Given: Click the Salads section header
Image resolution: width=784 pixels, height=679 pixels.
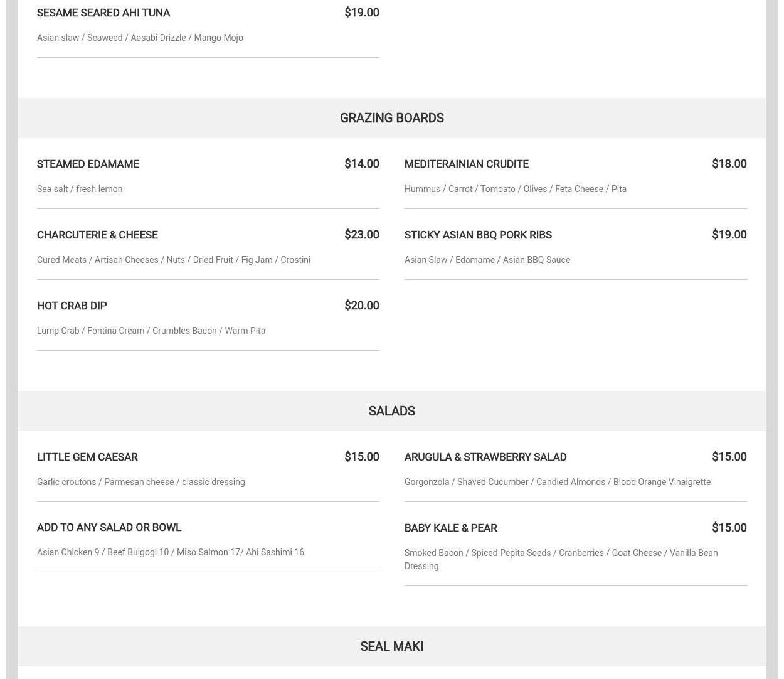Looking at the screenshot, I should [391, 411].
